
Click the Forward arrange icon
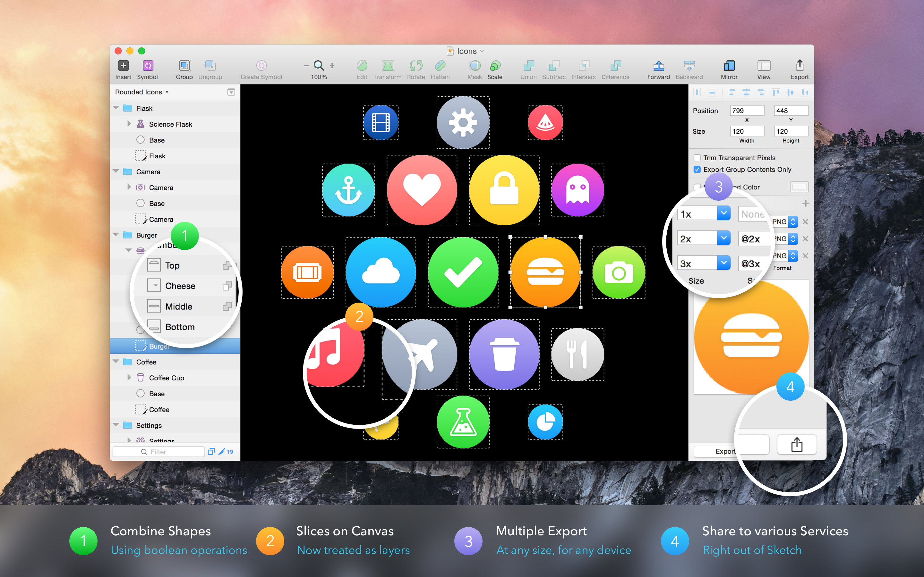[x=658, y=66]
